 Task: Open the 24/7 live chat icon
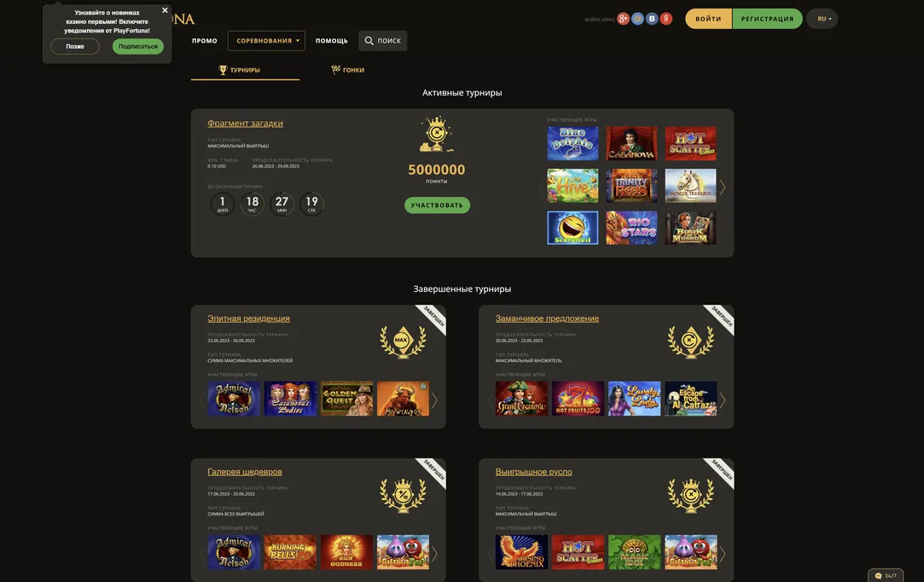point(885,575)
